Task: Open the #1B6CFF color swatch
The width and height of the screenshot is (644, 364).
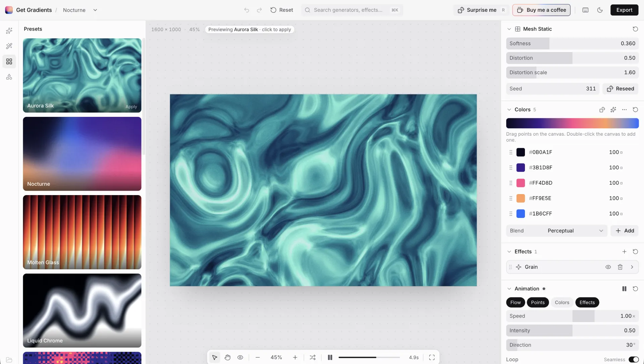Action: pyautogui.click(x=521, y=214)
